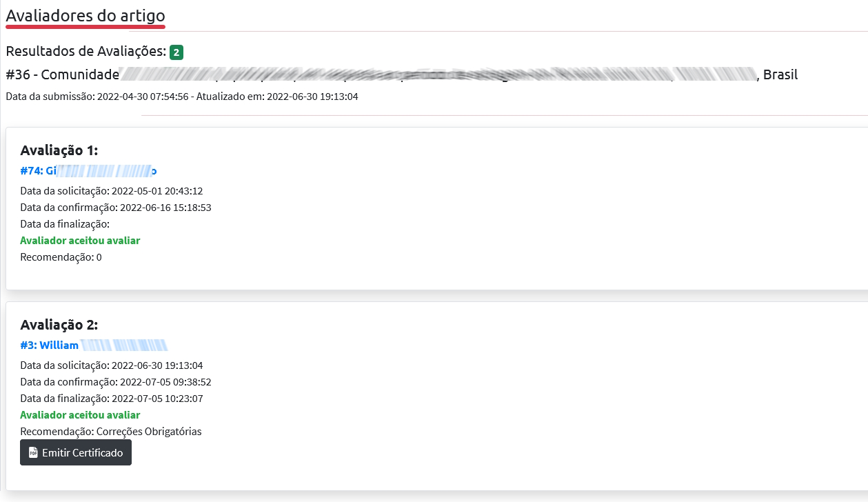
Task: Click the Avaliação 1 heading
Action: click(x=59, y=150)
